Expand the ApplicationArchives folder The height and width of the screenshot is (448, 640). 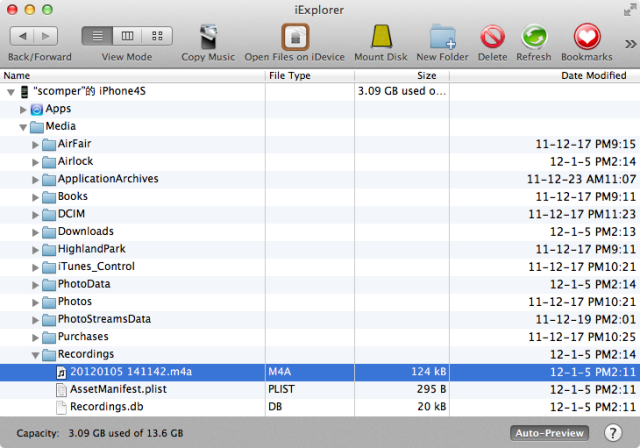pos(36,180)
